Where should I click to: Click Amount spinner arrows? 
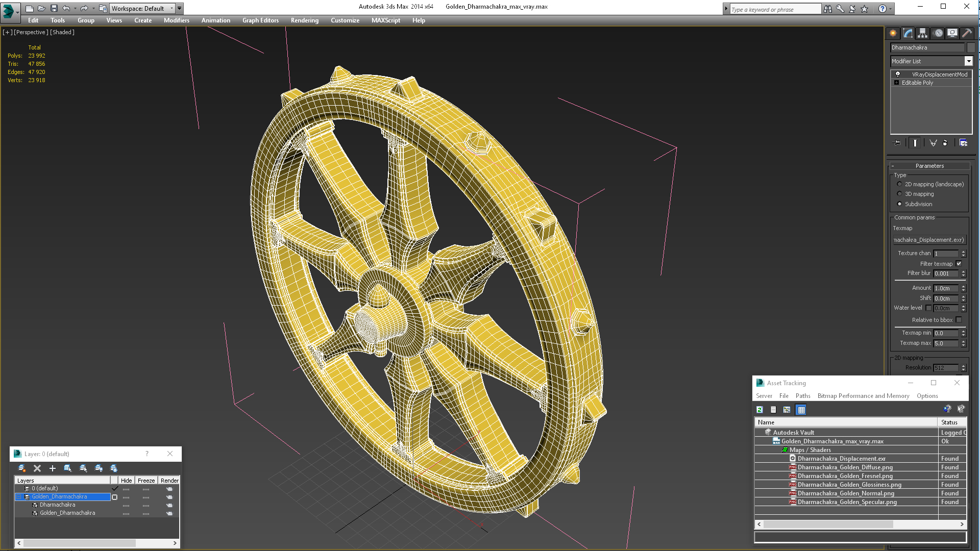963,288
